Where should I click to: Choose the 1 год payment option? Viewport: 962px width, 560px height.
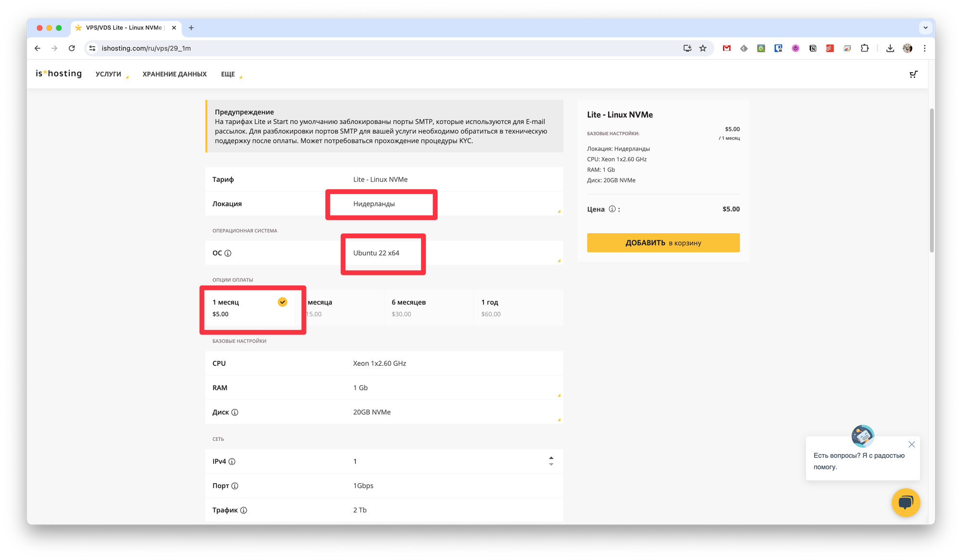[518, 308]
